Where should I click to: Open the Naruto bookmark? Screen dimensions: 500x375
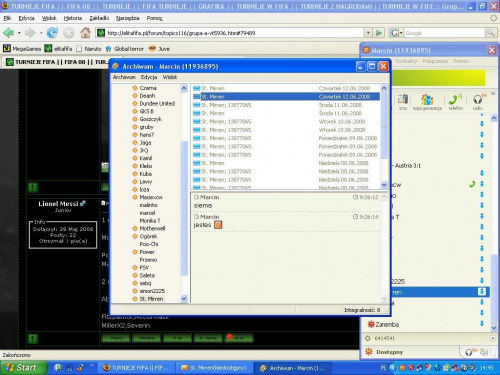point(89,49)
